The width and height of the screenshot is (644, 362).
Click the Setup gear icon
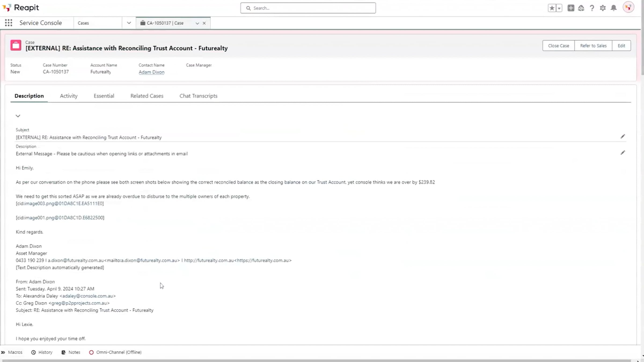coord(603,8)
